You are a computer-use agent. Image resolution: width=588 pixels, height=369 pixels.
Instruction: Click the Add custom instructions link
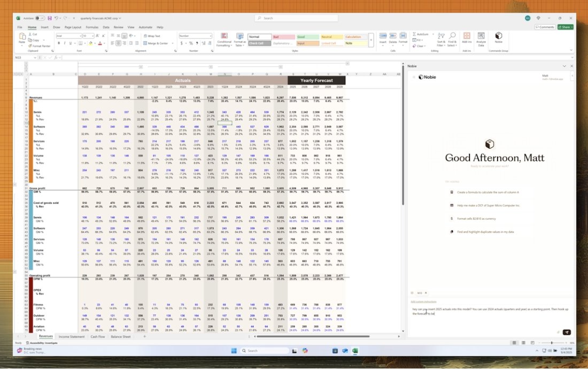pos(423,302)
